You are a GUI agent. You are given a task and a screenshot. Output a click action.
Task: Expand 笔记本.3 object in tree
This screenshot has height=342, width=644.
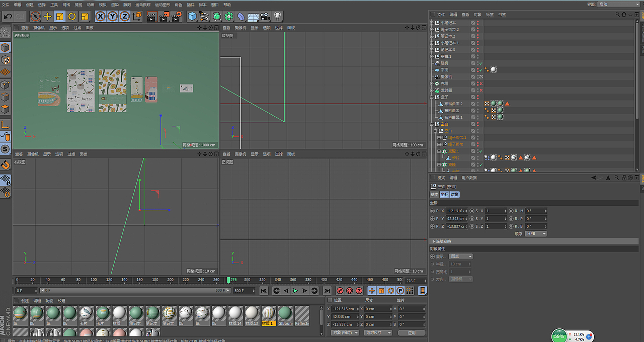[432, 50]
